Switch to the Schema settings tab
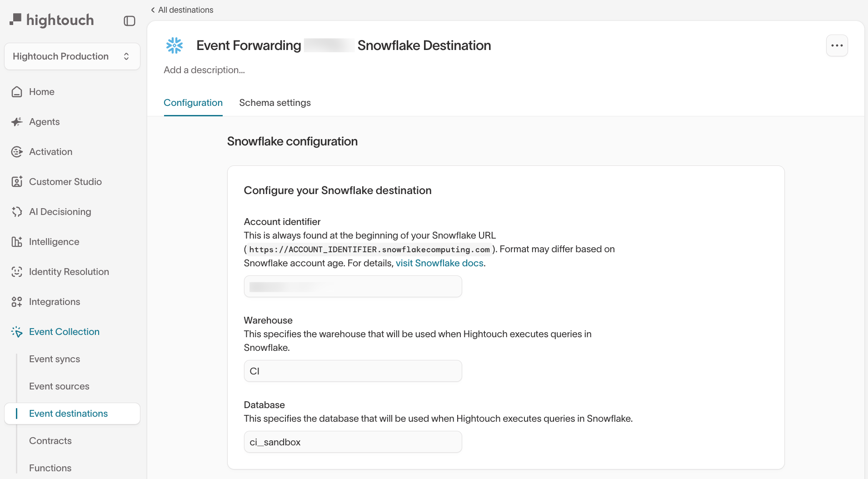 click(275, 103)
